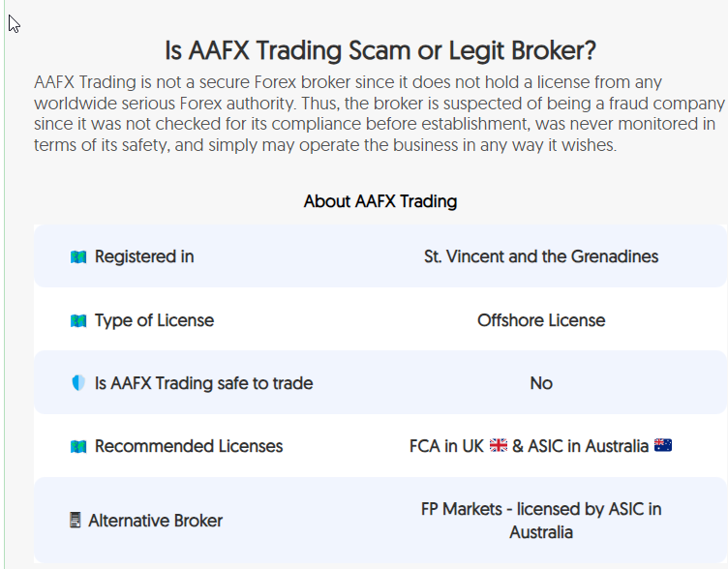Click the map icon beside Recommended Licenses

tap(78, 446)
